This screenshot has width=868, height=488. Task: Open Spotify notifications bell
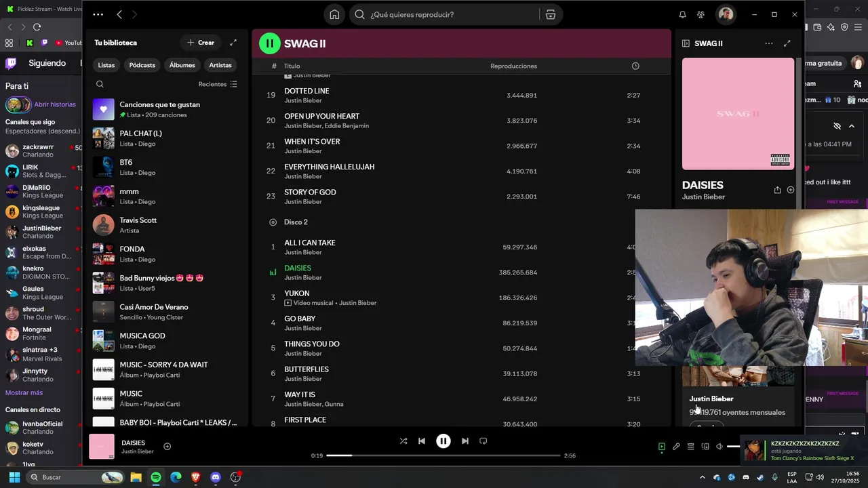(x=682, y=14)
